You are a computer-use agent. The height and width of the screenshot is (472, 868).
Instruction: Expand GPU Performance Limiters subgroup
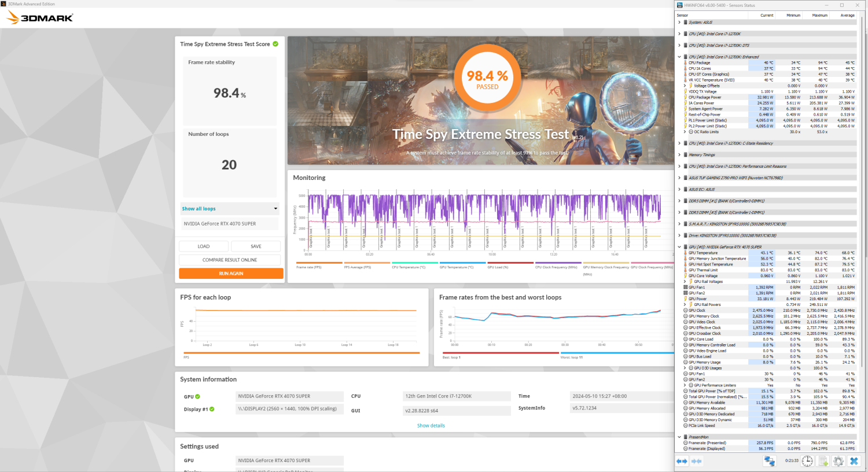685,385
